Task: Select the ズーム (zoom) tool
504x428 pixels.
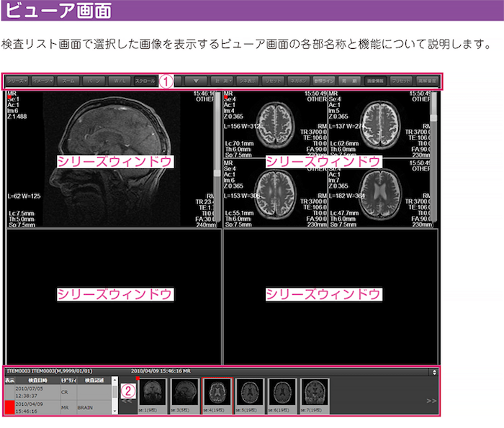Action: [x=68, y=81]
